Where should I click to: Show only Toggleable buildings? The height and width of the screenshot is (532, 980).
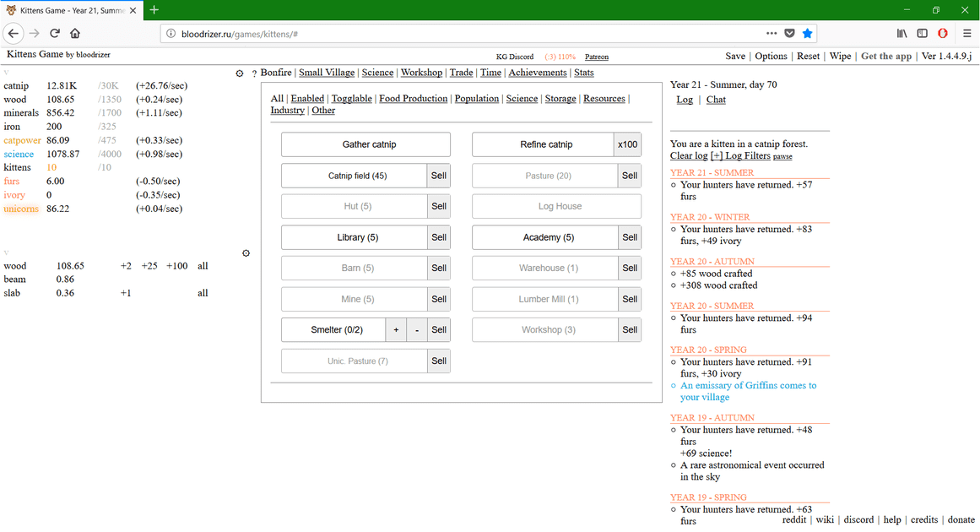coord(351,98)
